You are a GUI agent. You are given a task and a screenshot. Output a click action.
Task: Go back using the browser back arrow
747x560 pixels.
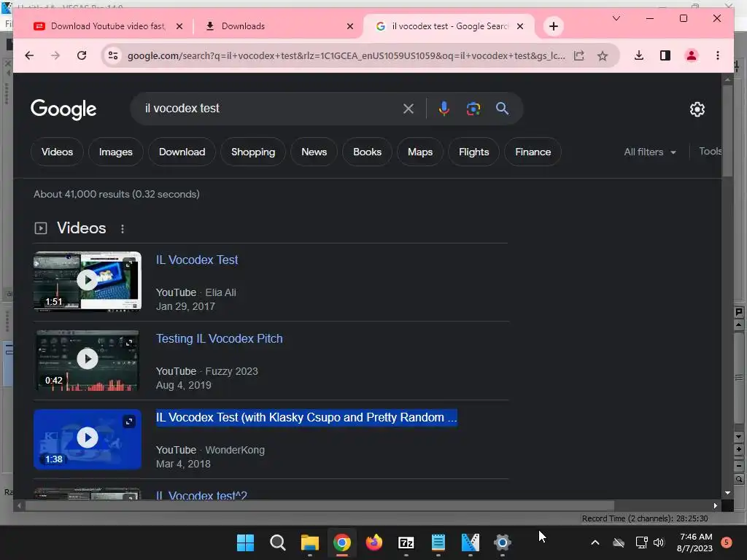point(29,55)
